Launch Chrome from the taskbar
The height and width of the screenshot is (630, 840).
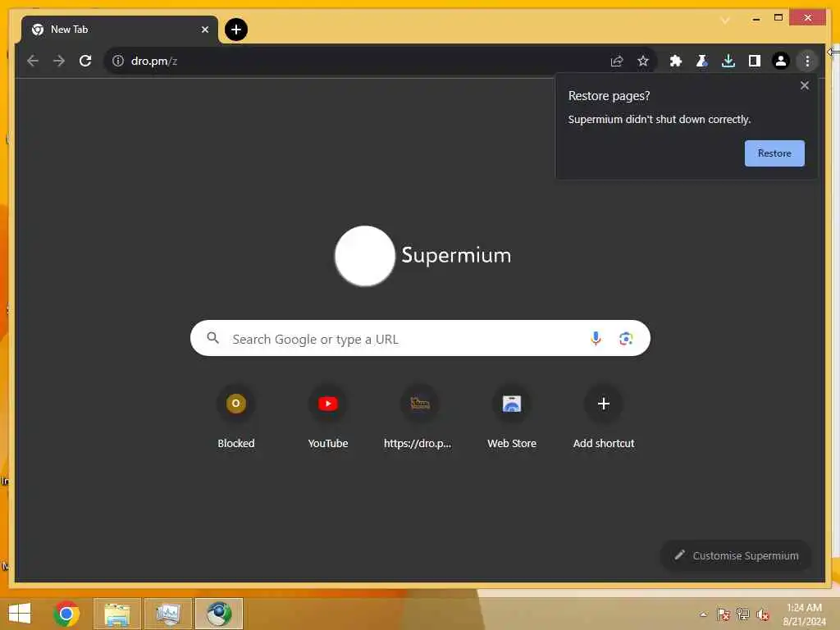tap(66, 614)
